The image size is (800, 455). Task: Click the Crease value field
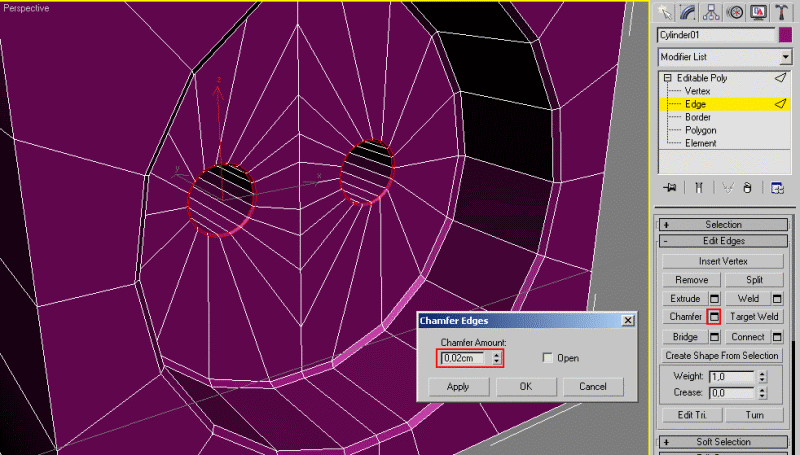[x=732, y=393]
